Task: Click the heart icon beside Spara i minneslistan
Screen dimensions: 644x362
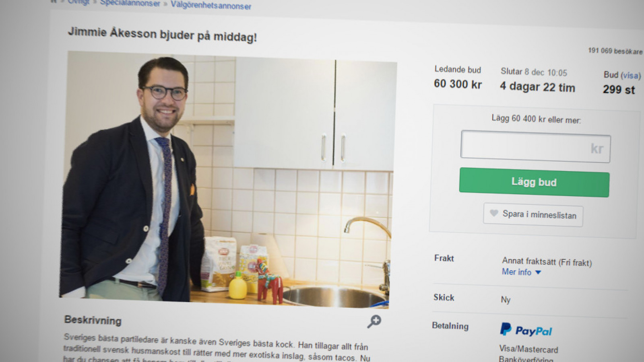Action: [x=494, y=213]
